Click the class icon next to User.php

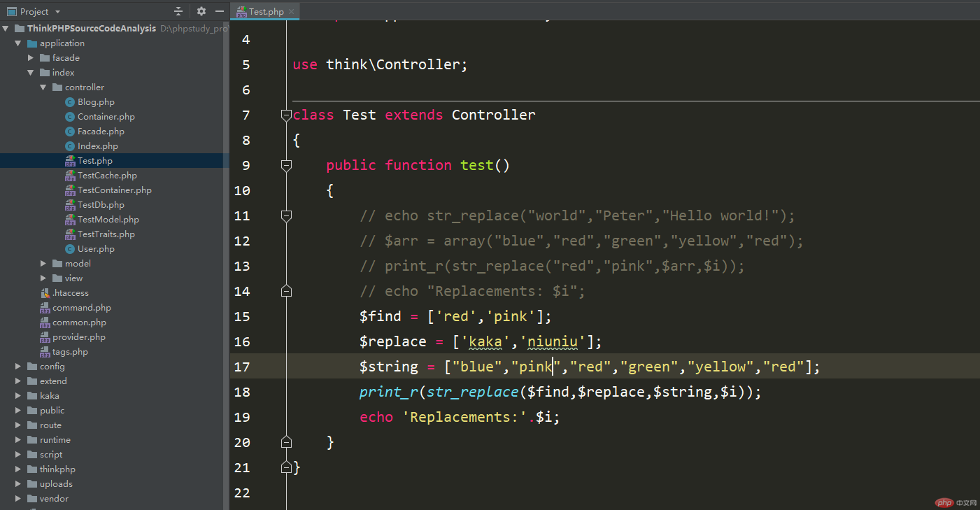[x=70, y=248]
